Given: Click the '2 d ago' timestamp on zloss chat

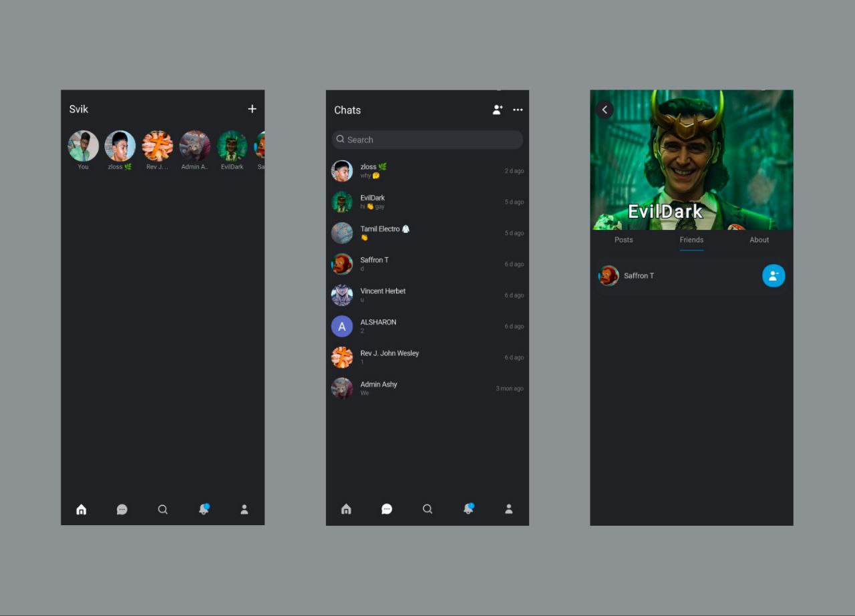Looking at the screenshot, I should 514,171.
